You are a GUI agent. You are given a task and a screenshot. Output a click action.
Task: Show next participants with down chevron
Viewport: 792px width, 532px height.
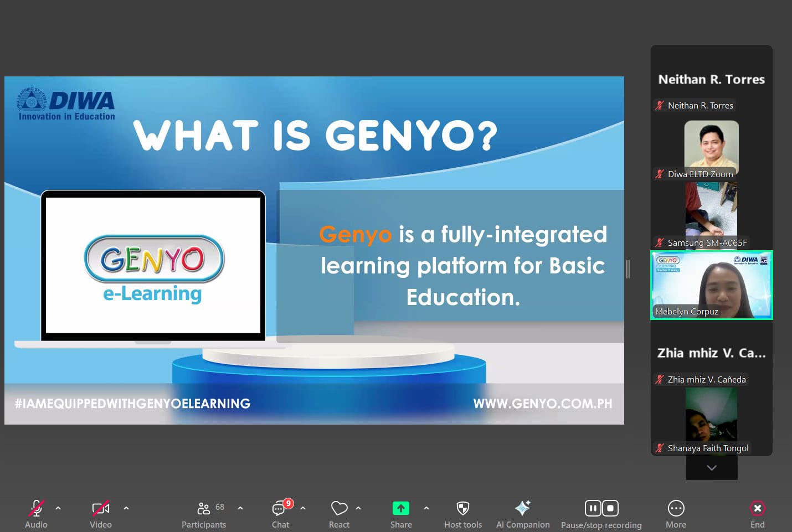712,468
